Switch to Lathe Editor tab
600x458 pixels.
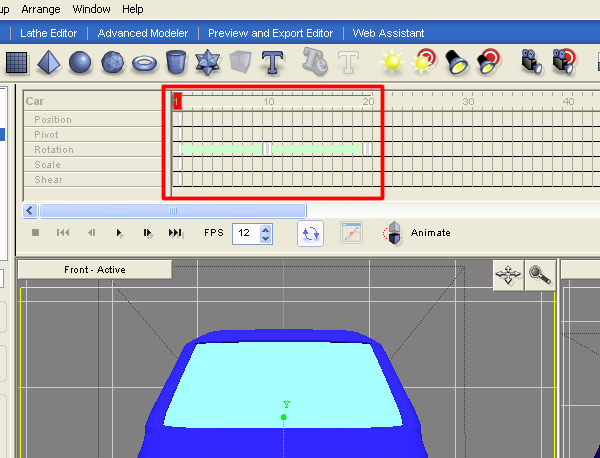tap(49, 33)
